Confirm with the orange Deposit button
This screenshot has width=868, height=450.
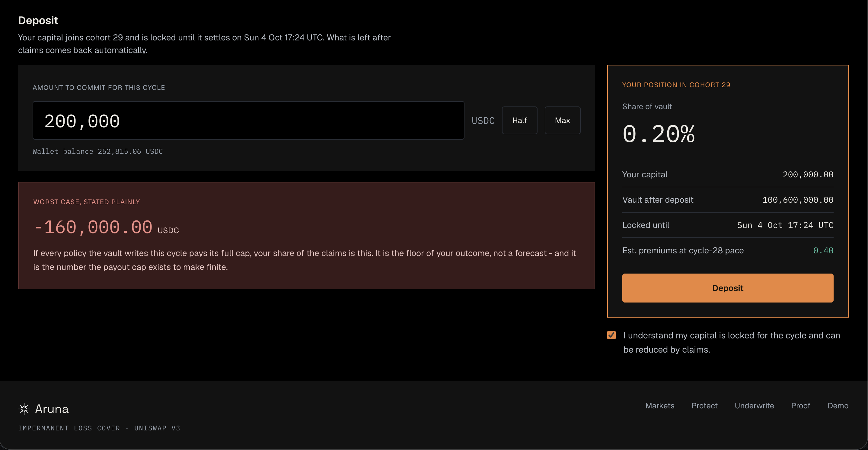[728, 288]
